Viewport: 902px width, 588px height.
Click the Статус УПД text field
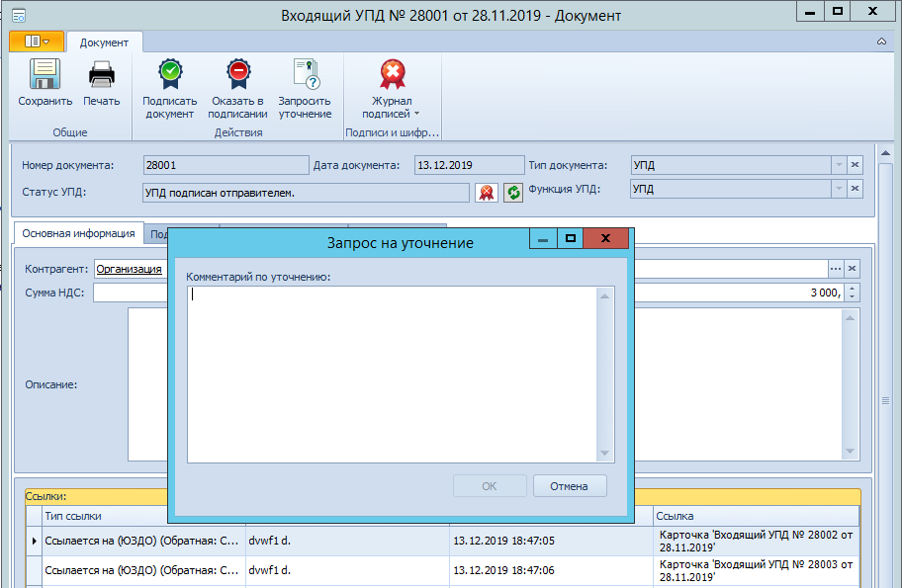(306, 193)
